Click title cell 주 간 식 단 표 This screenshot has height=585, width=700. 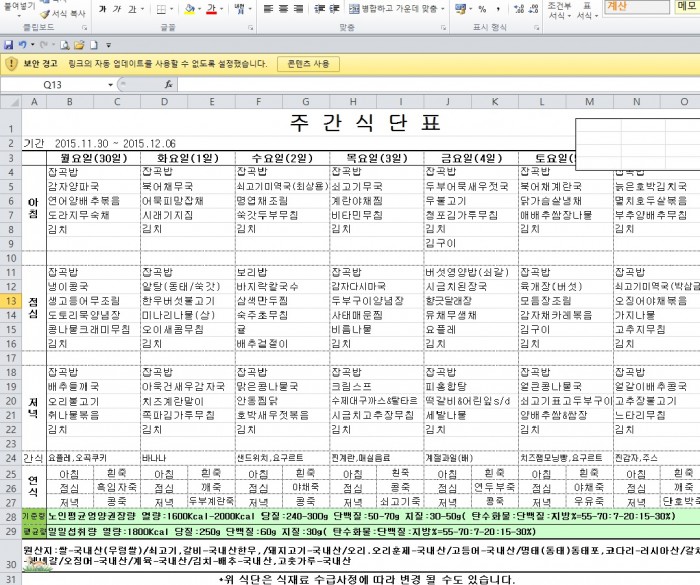(365, 123)
